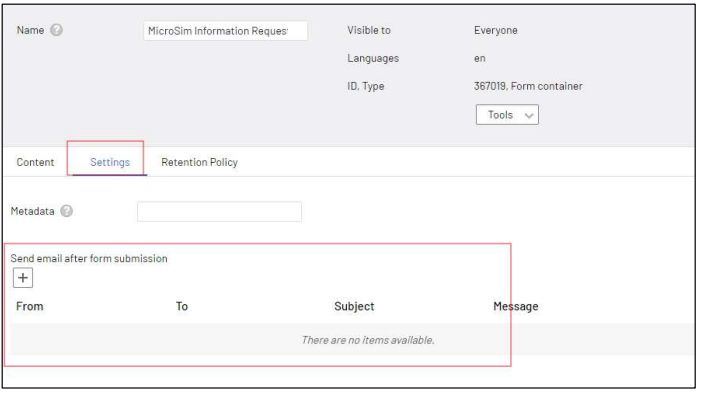Click the help icon beside Metadata
702x394 pixels.
pyautogui.click(x=67, y=211)
